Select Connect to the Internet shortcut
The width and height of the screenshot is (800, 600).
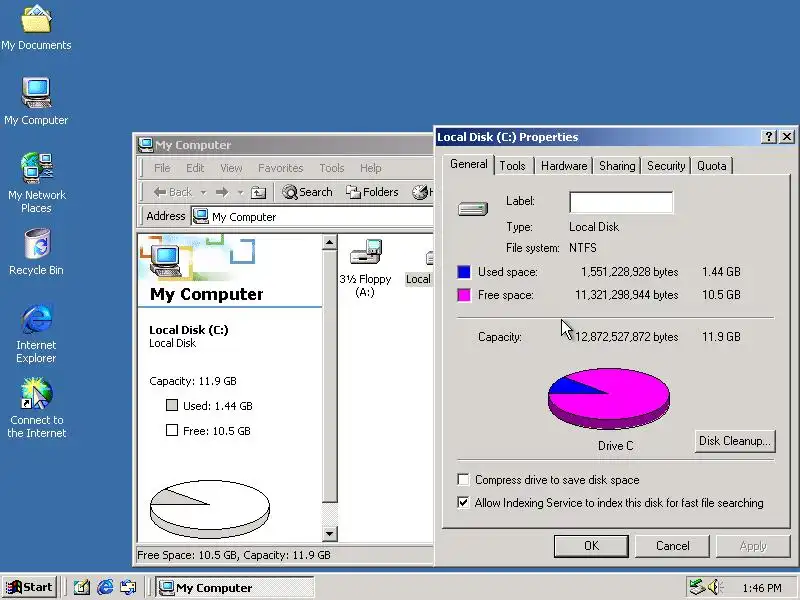click(x=37, y=408)
